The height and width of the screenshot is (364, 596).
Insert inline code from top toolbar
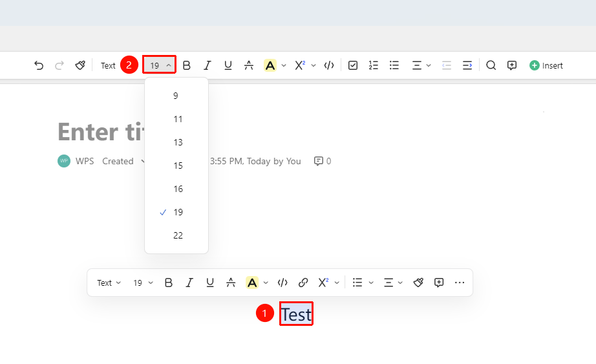click(x=329, y=65)
